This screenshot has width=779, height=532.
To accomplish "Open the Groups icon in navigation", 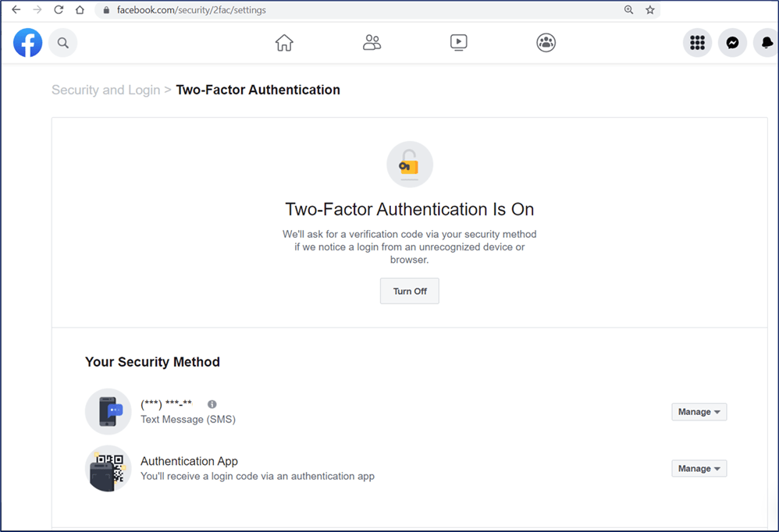I will [546, 43].
